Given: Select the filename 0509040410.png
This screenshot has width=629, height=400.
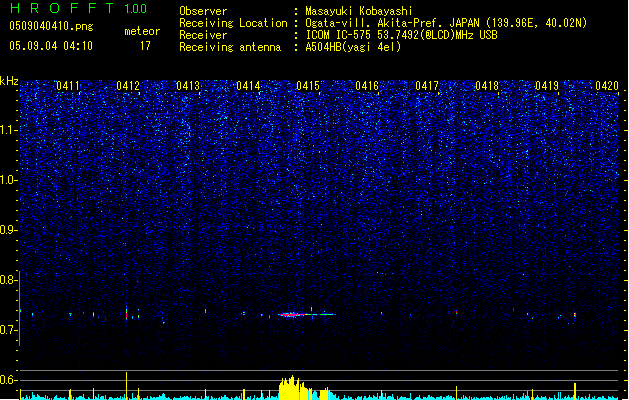Looking at the screenshot, I should click(x=51, y=26).
